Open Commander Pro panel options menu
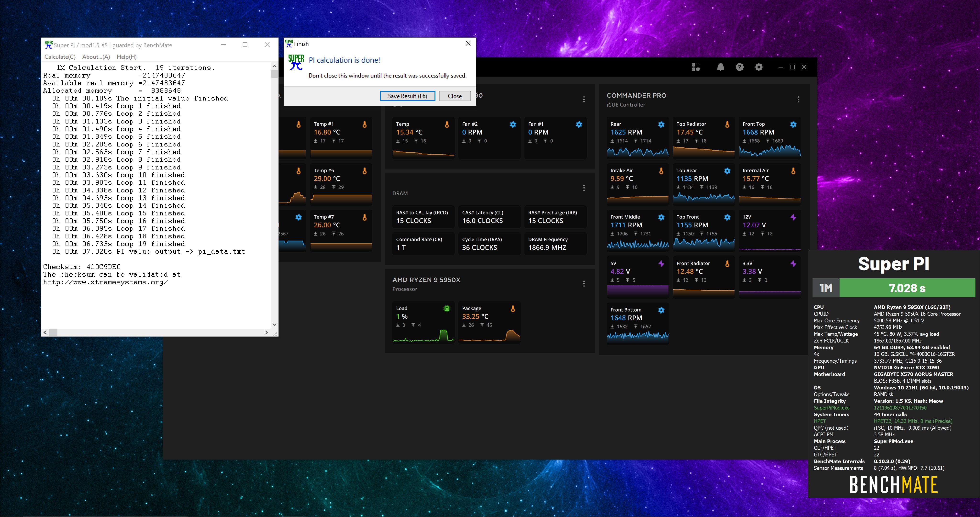This screenshot has width=980, height=517. (x=798, y=99)
